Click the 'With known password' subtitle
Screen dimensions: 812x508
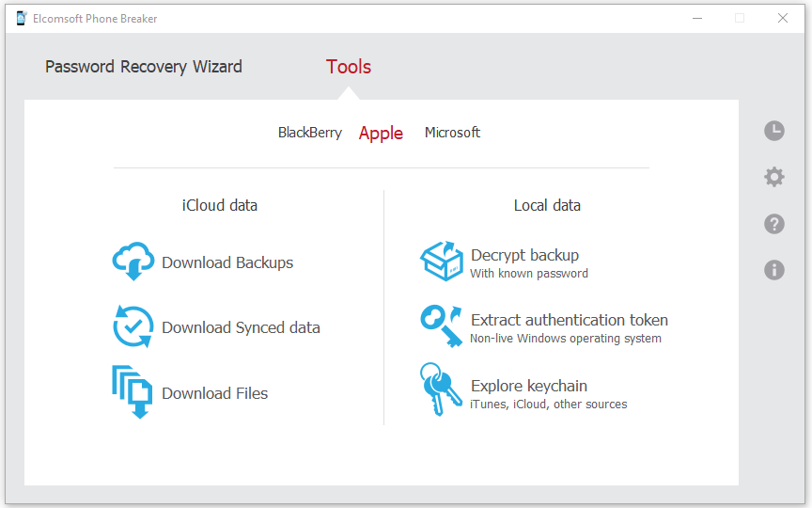pos(529,273)
